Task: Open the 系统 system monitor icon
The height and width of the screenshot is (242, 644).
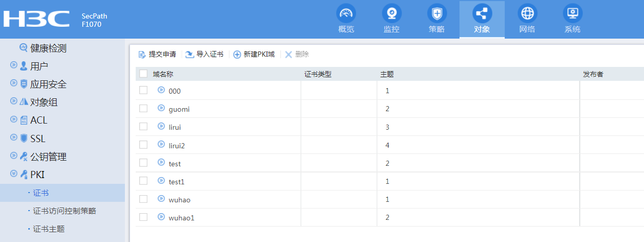Action: pos(572,13)
